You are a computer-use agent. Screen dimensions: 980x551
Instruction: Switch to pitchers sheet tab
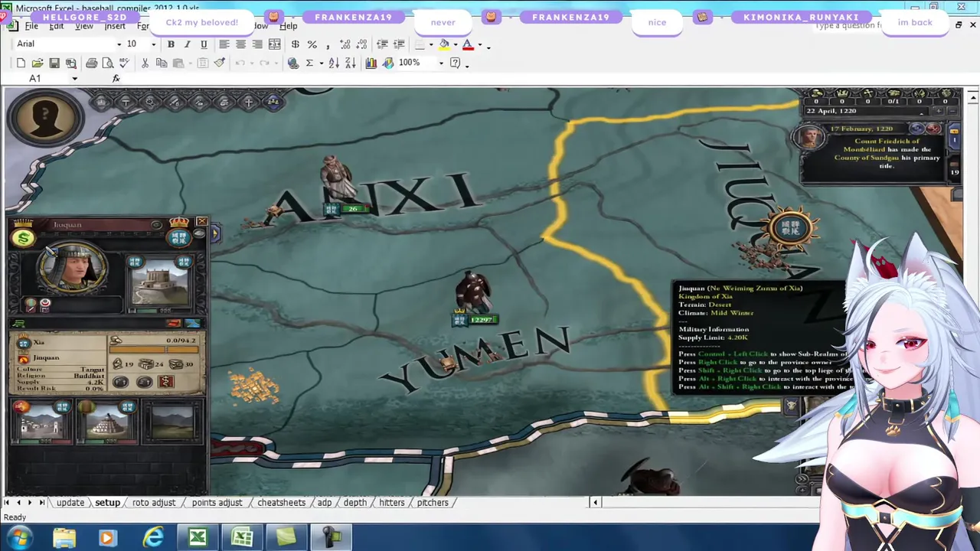(x=433, y=503)
